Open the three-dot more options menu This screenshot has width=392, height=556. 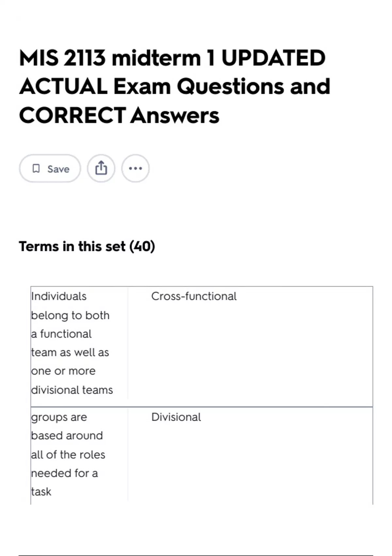135,168
